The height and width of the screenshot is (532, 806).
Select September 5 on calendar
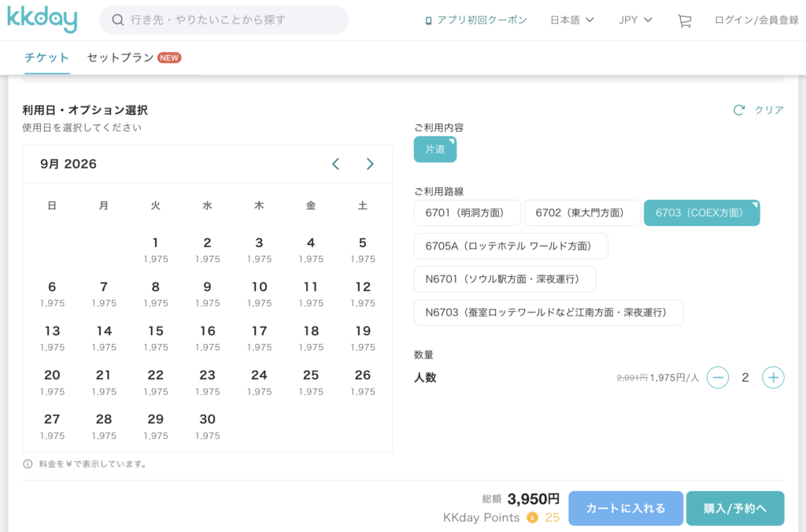(x=363, y=249)
